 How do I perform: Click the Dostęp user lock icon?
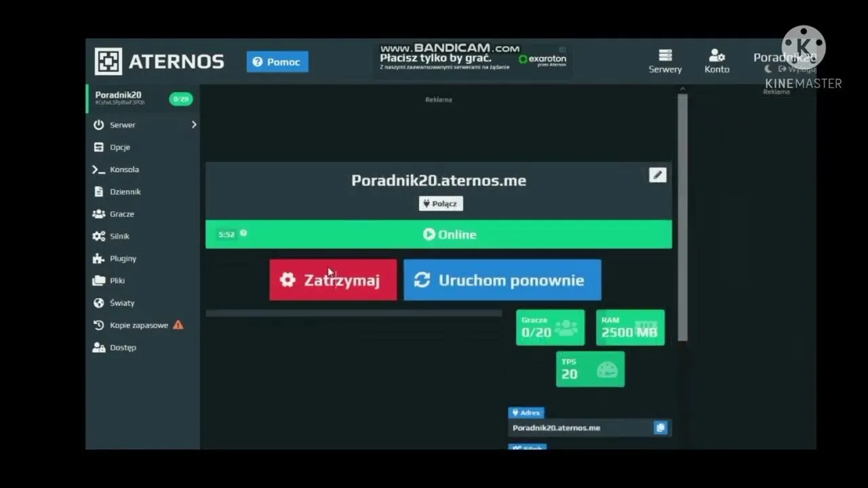click(99, 348)
